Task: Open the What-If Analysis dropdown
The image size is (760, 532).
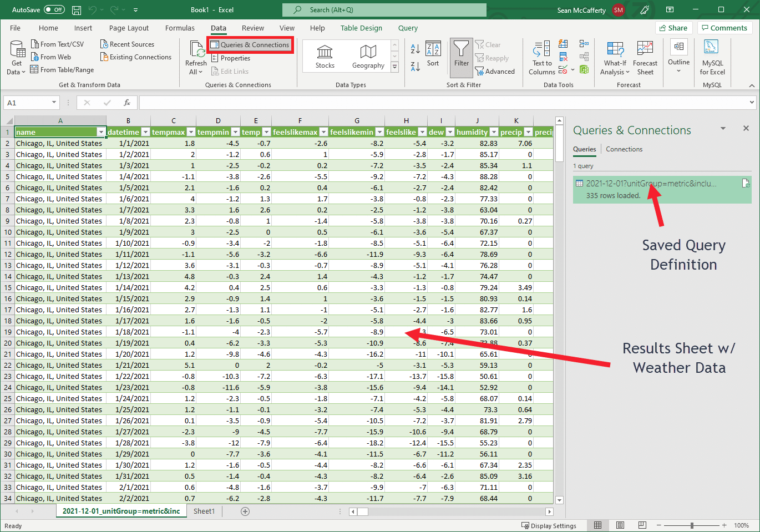Action: pyautogui.click(x=615, y=58)
